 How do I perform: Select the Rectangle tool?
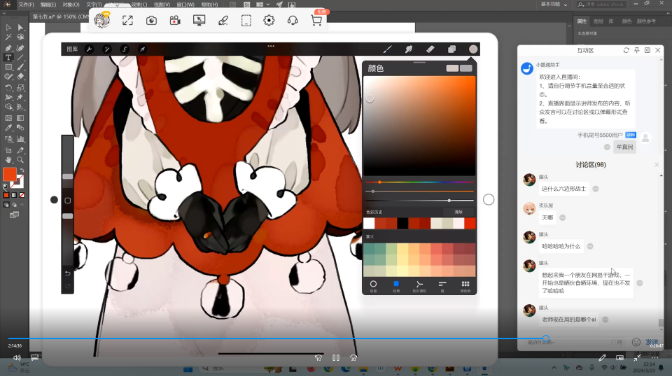coord(8,67)
